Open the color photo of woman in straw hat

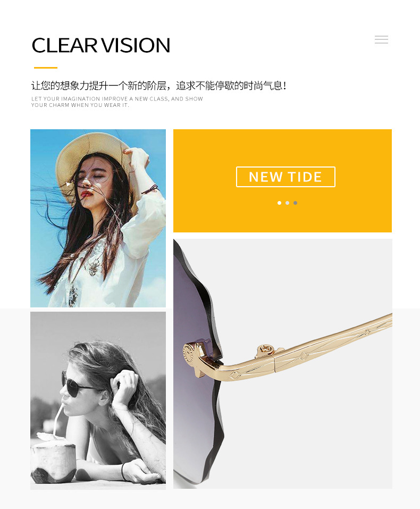point(98,218)
